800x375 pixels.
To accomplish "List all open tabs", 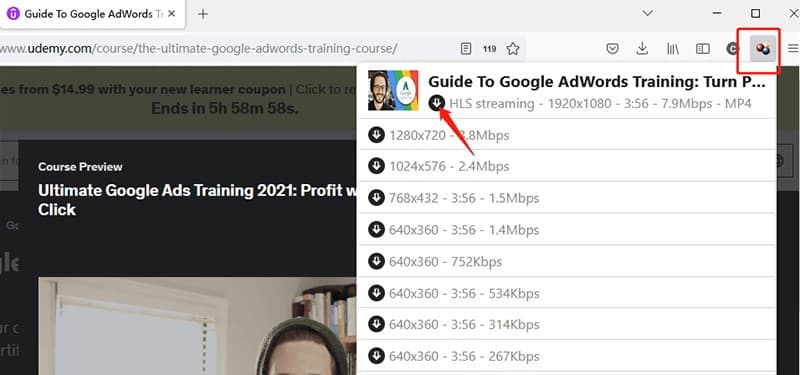I will point(647,13).
